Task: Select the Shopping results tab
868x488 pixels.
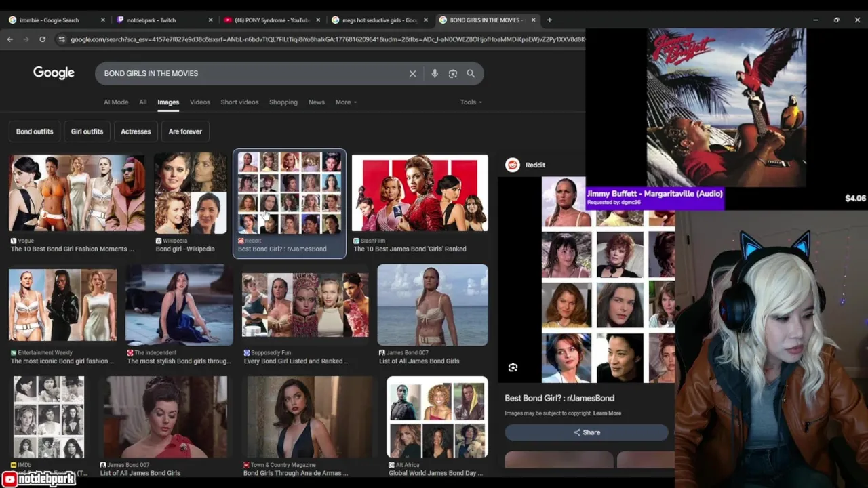Action: tap(283, 102)
